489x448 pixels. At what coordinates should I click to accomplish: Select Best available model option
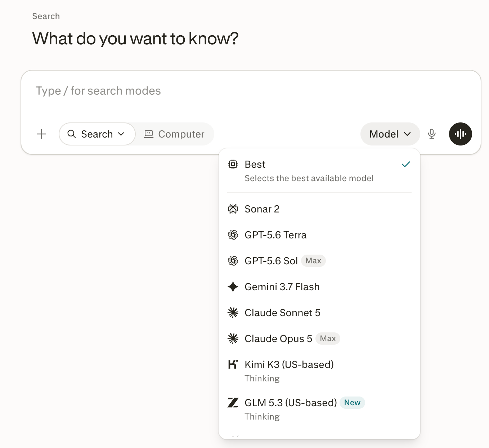pyautogui.click(x=319, y=171)
